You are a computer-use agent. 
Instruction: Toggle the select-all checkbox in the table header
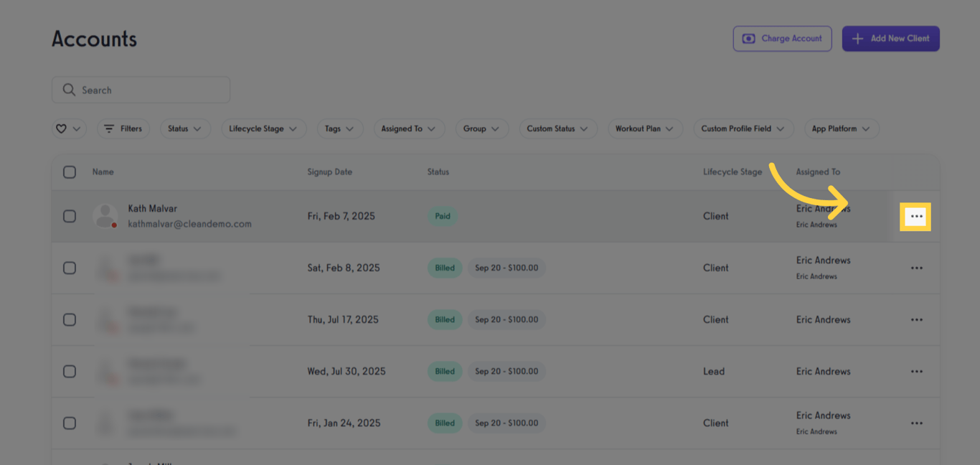coord(70,172)
